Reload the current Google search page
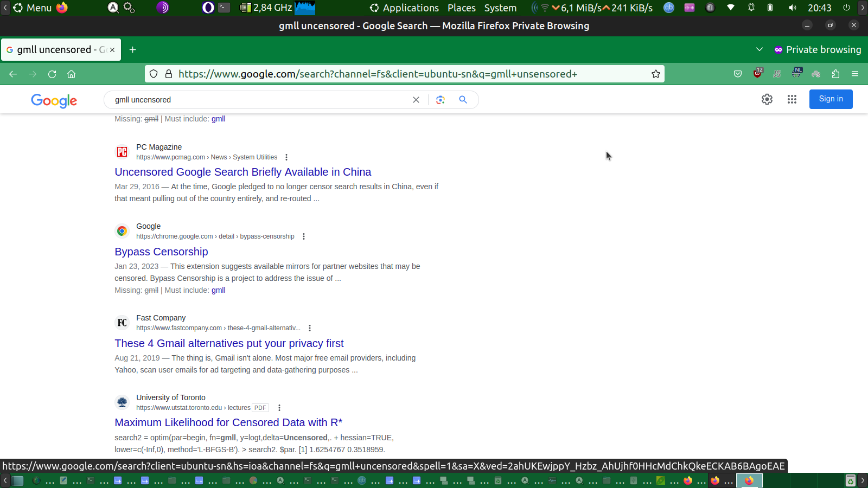This screenshot has height=488, width=868. (52, 74)
